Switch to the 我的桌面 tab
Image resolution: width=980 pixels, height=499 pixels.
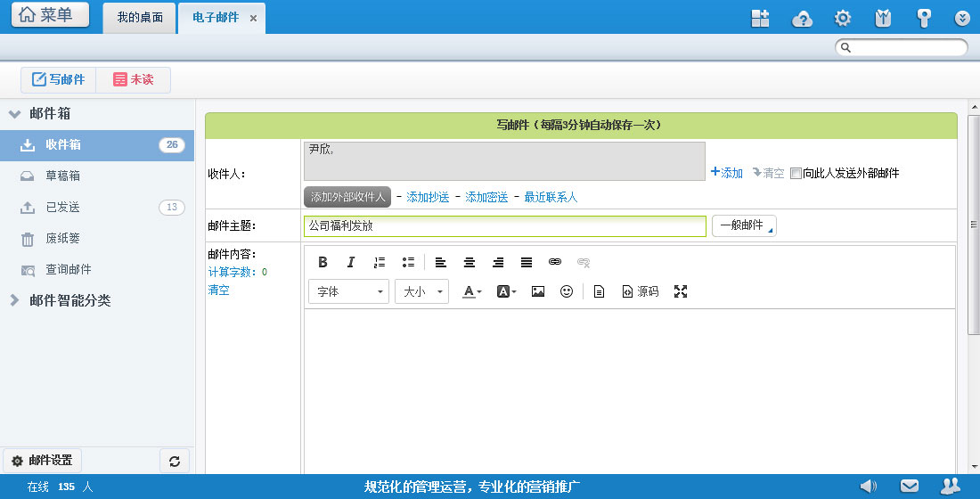[140, 18]
